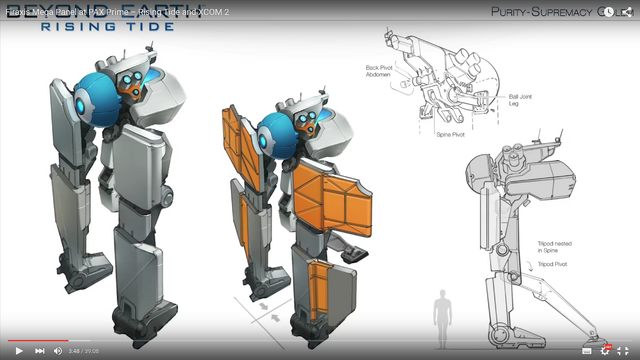
Task: Start playback with the play button
Action: coord(19,351)
